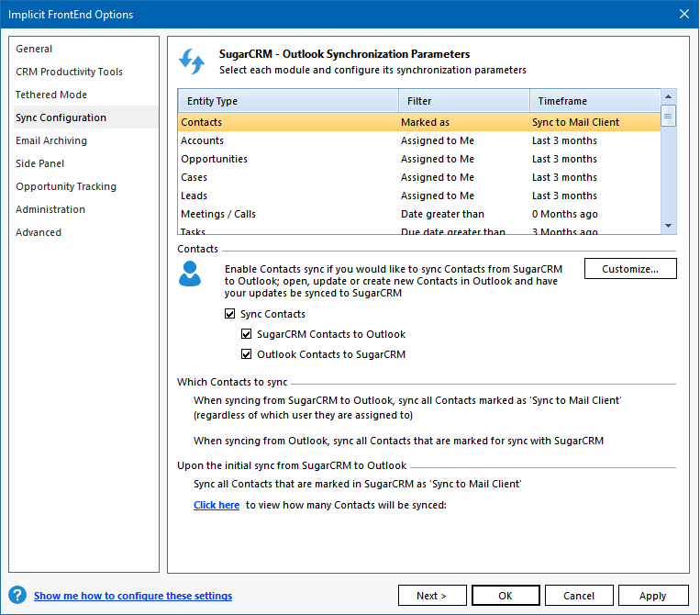Click the Filter column header
Viewport: 700px width, 615px height.
(x=463, y=101)
